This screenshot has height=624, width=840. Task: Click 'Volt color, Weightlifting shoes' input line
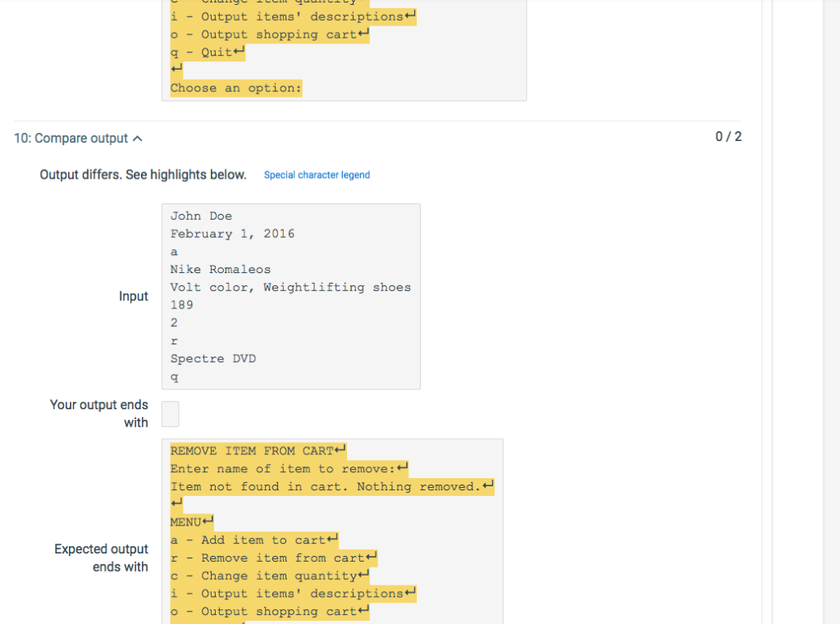(290, 287)
